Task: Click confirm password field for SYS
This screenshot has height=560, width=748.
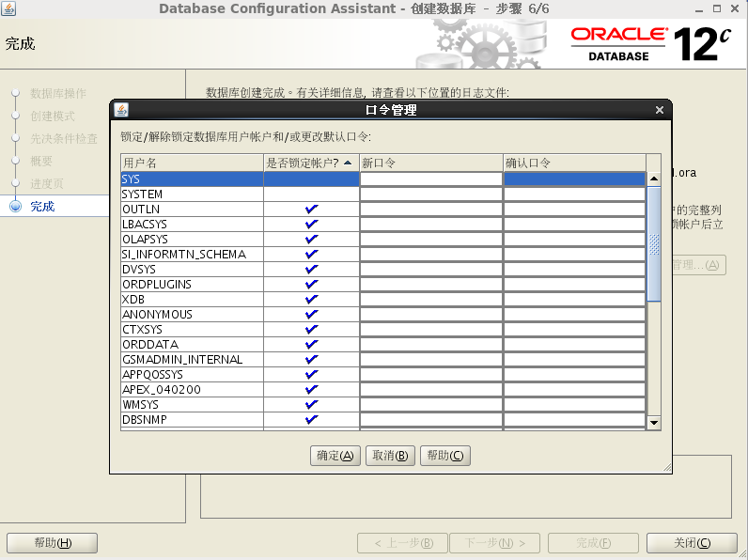Action: pos(575,179)
